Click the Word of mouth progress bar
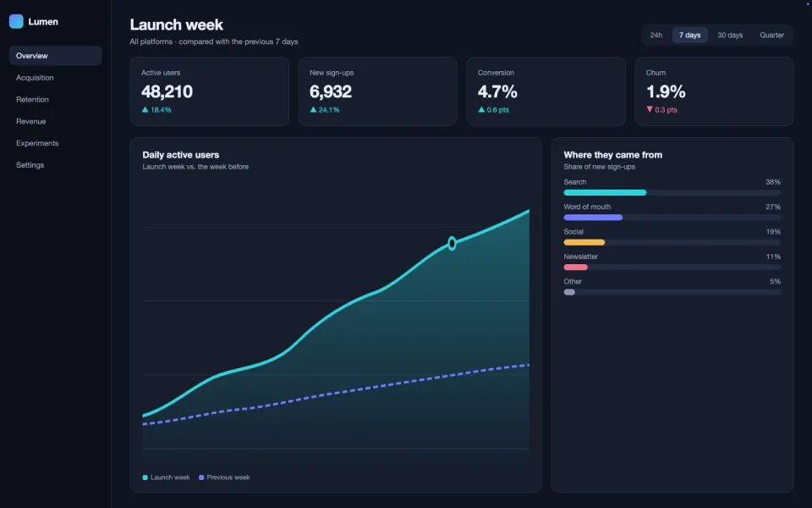Screen dimensions: 812x508 (x=672, y=218)
